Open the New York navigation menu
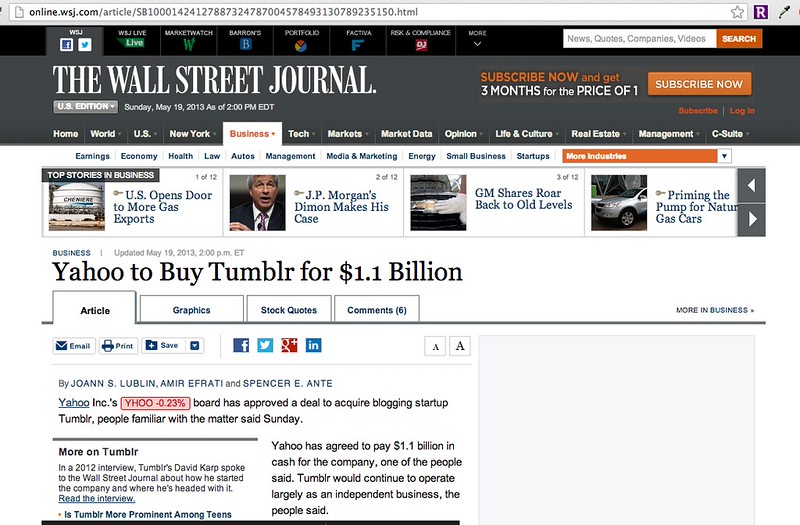Image resolution: width=800 pixels, height=525 pixels. click(192, 134)
